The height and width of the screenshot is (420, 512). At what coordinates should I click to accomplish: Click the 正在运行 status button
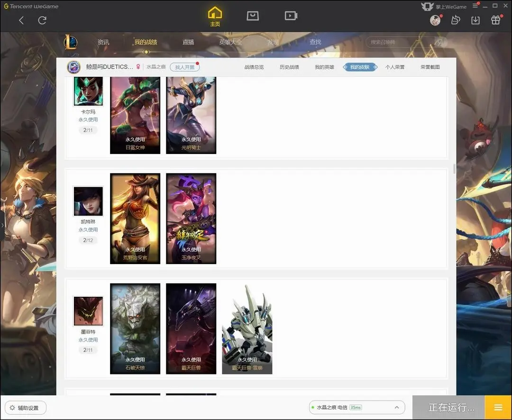[x=448, y=407]
